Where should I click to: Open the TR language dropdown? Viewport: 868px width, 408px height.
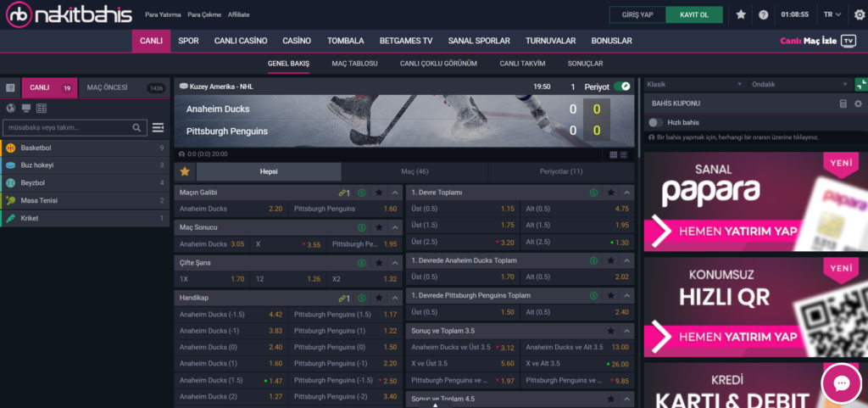(x=832, y=15)
